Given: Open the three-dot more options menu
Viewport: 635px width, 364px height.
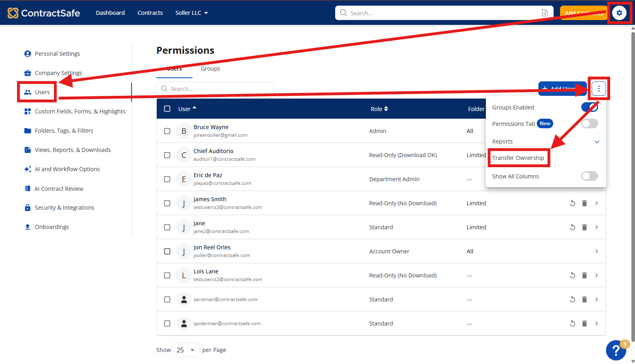Looking at the screenshot, I should click(599, 89).
